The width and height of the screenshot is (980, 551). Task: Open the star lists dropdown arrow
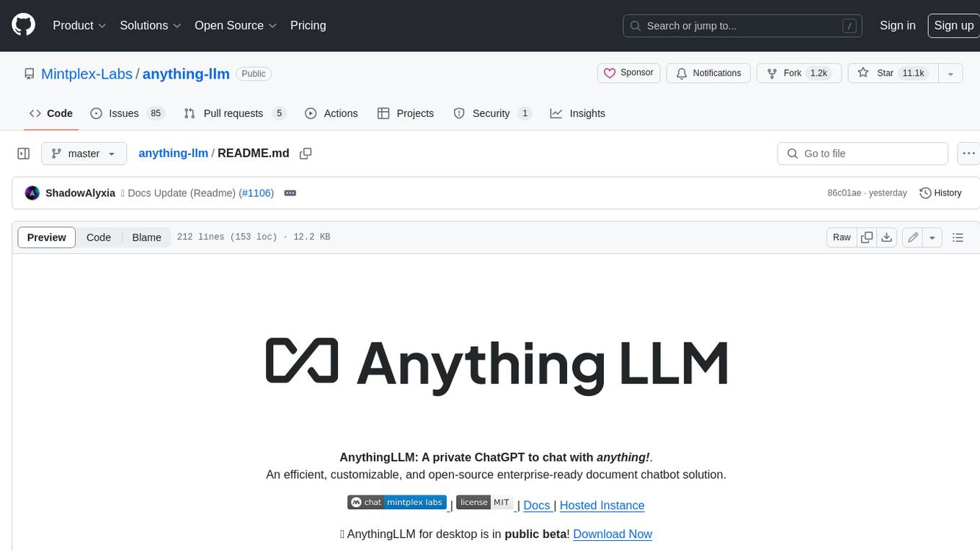click(950, 73)
